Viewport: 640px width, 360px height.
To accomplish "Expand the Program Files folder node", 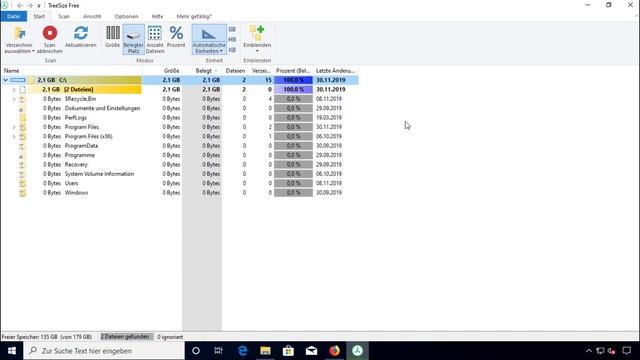I will click(14, 127).
